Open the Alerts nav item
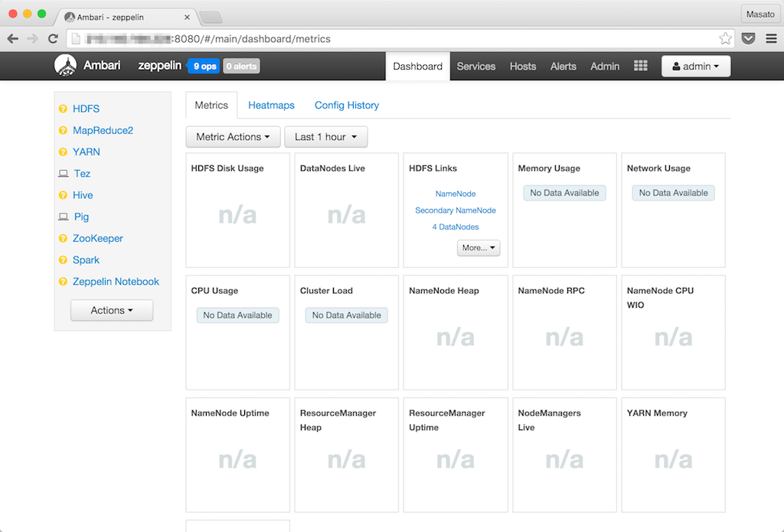The height and width of the screenshot is (532, 784). coord(563,66)
